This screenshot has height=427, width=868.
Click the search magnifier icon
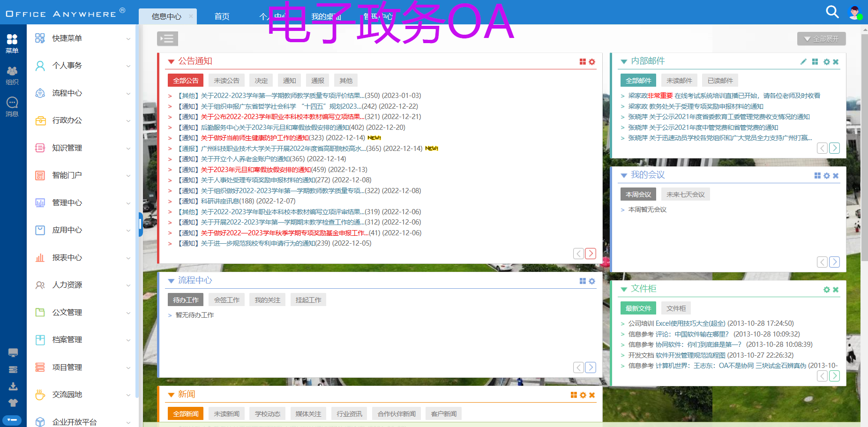coord(832,12)
